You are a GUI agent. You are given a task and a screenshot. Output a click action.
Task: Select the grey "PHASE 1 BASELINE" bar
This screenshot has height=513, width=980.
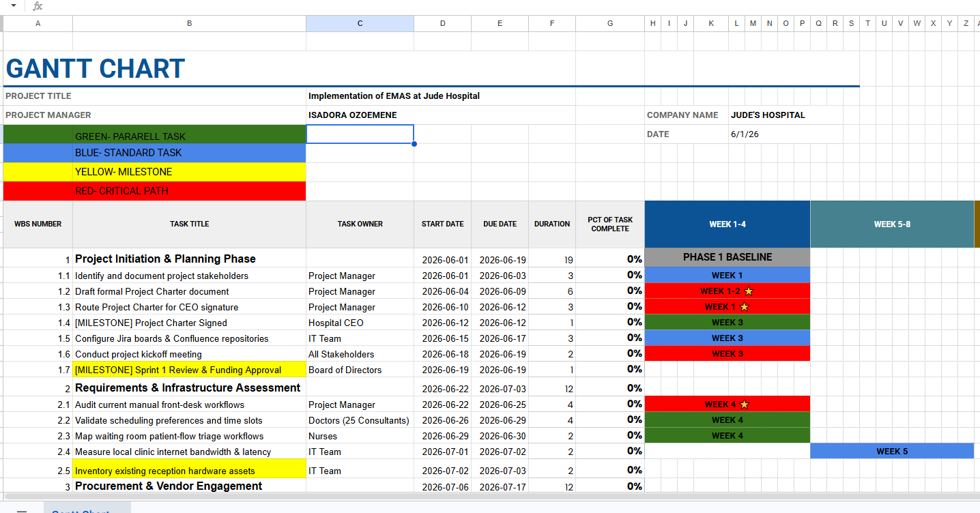point(727,257)
